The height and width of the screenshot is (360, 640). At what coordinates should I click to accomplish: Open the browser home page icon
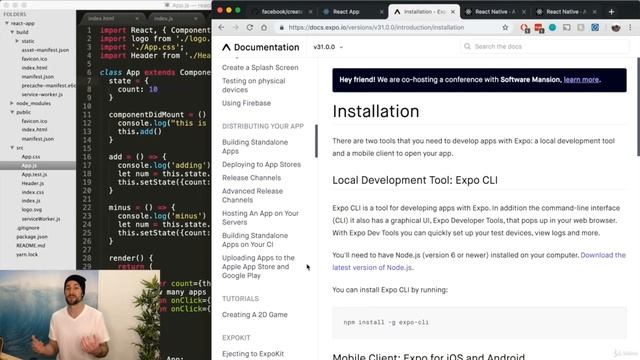[264, 28]
